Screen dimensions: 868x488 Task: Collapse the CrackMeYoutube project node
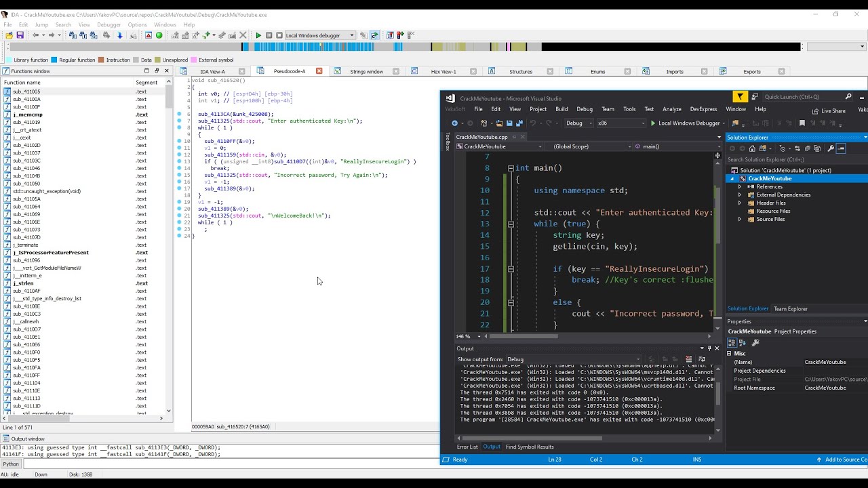[732, 178]
